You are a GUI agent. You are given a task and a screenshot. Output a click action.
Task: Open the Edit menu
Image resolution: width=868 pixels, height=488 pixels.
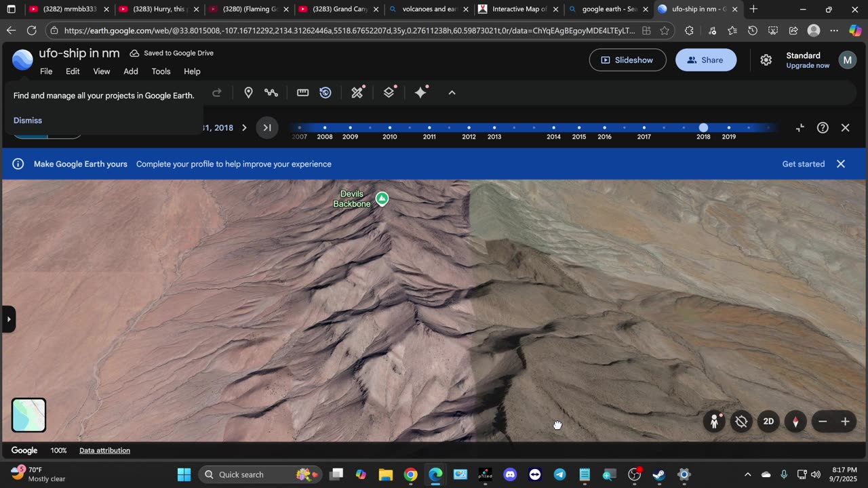(x=73, y=71)
